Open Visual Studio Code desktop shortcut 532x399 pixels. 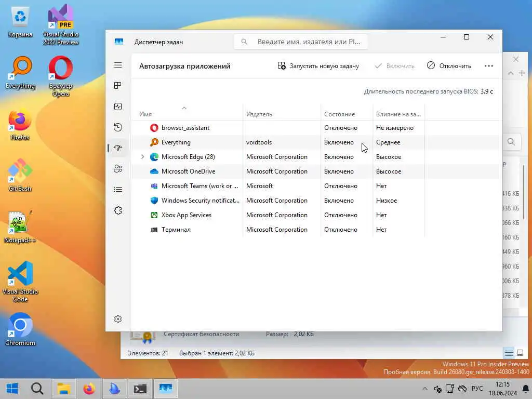pyautogui.click(x=20, y=281)
